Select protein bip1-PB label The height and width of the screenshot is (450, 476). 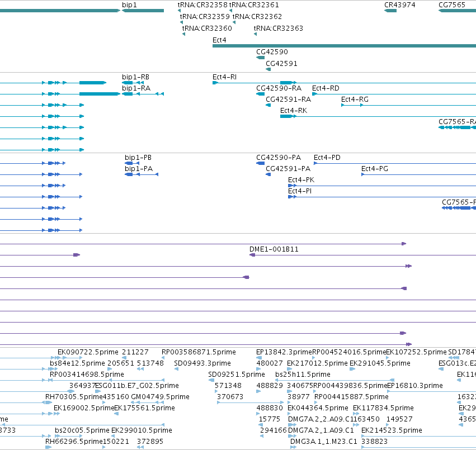pyautogui.click(x=138, y=158)
